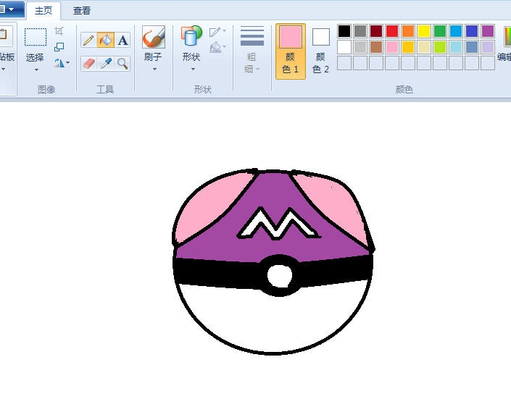Choose the green color swatch
The image size is (511, 420).
pyautogui.click(x=440, y=31)
